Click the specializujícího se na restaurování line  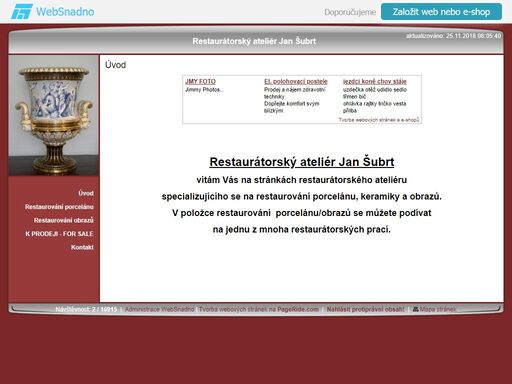point(302,197)
